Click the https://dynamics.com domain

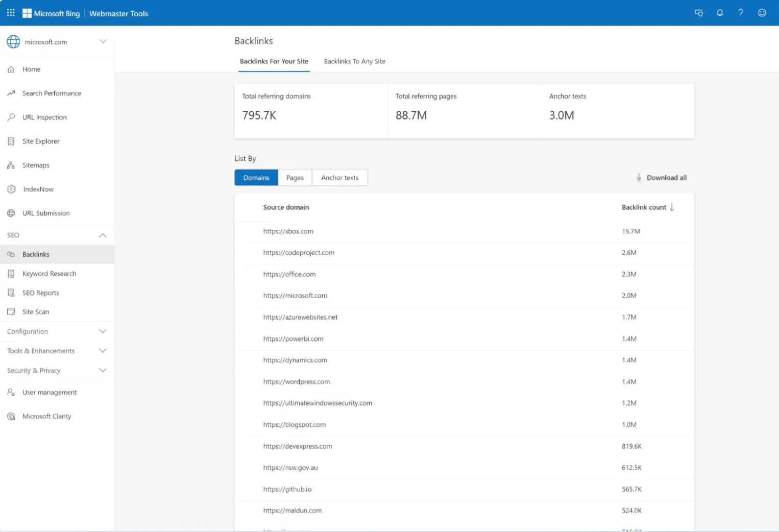[x=295, y=360]
